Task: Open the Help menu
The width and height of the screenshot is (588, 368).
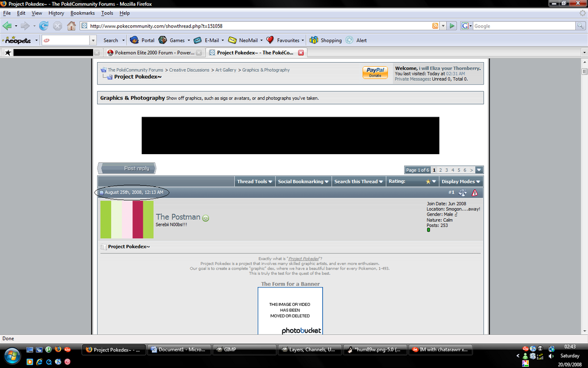Action: point(125,13)
